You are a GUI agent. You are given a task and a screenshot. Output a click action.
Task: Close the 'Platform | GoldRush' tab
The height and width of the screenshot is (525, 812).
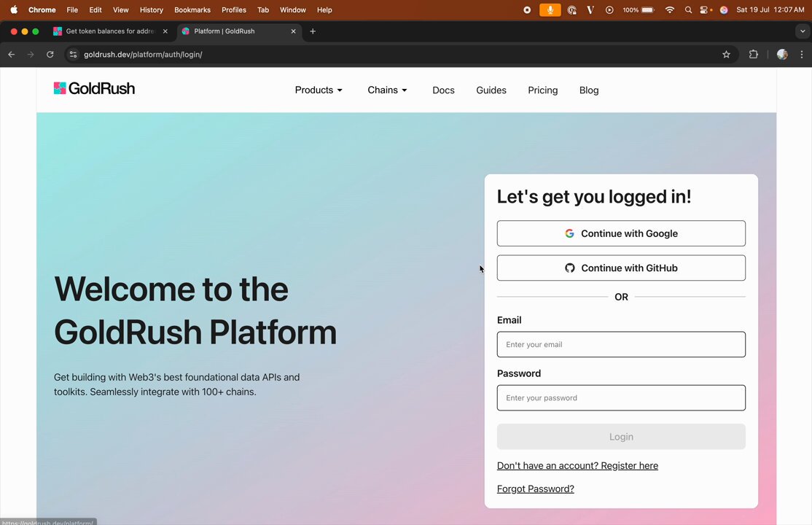pos(293,31)
